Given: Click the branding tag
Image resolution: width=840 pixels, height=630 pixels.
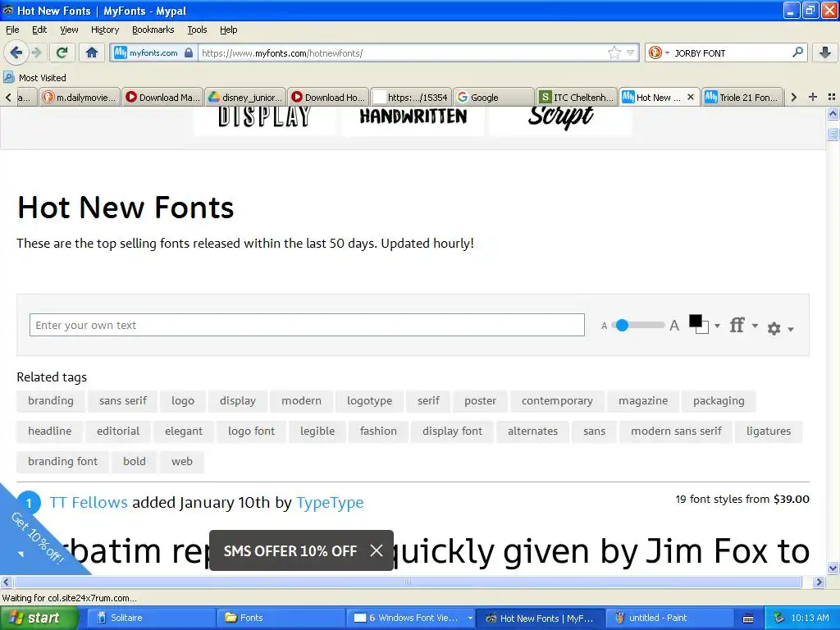Looking at the screenshot, I should [x=50, y=400].
